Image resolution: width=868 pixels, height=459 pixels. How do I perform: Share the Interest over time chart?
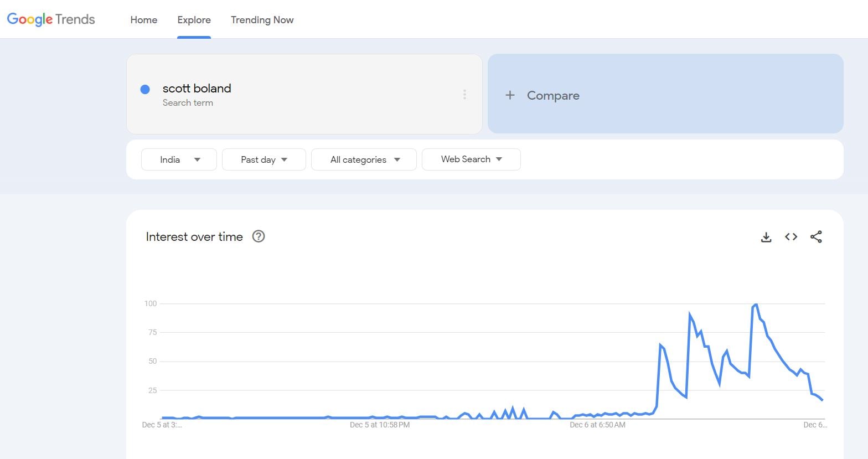[816, 237]
